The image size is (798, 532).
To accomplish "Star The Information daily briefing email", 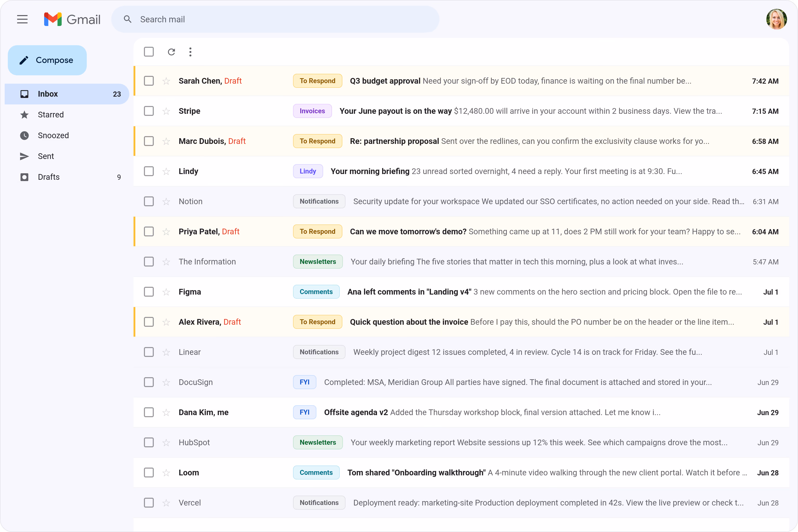I will coord(166,262).
